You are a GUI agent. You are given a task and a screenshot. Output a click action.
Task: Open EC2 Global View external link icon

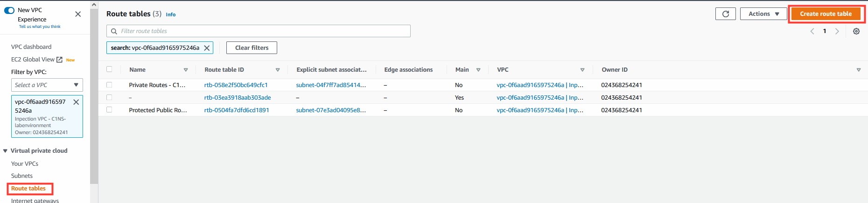(x=59, y=60)
